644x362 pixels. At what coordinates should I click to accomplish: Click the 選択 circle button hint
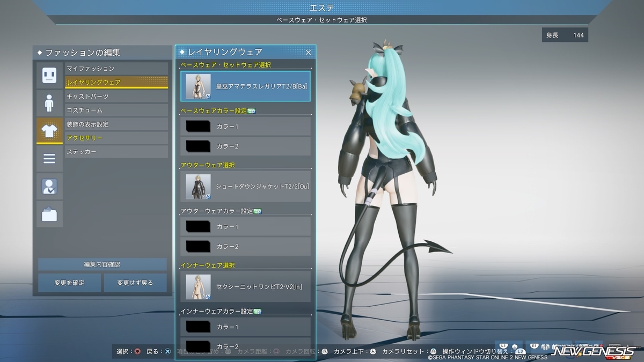[x=138, y=352]
